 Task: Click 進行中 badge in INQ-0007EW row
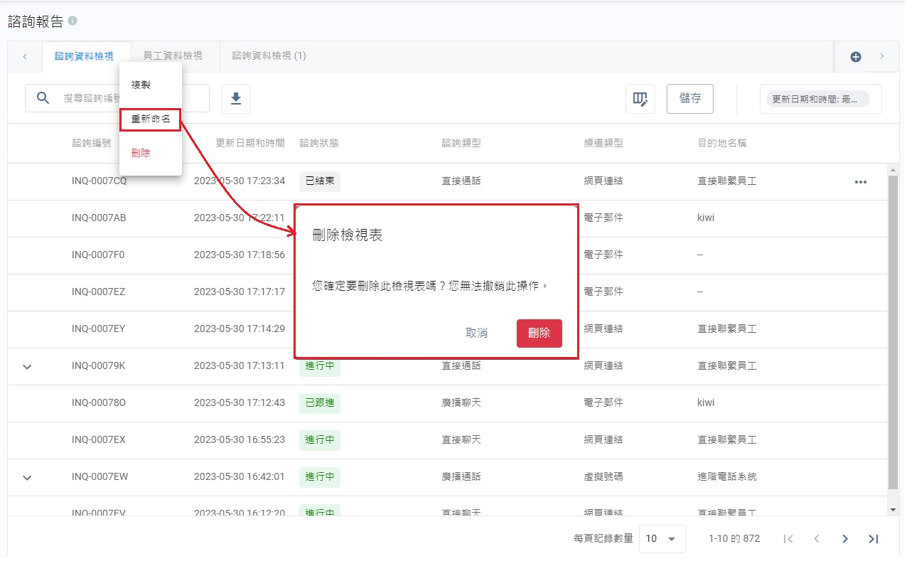pyautogui.click(x=320, y=477)
